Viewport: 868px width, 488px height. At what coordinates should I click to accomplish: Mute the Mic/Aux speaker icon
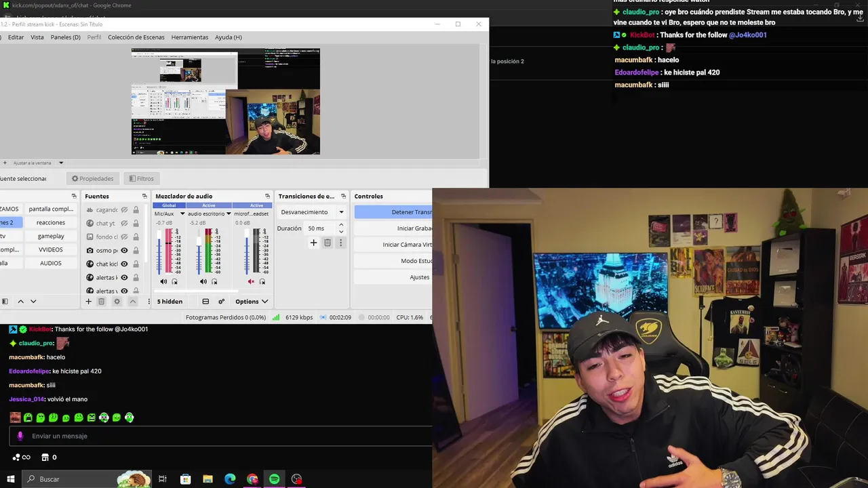click(163, 281)
